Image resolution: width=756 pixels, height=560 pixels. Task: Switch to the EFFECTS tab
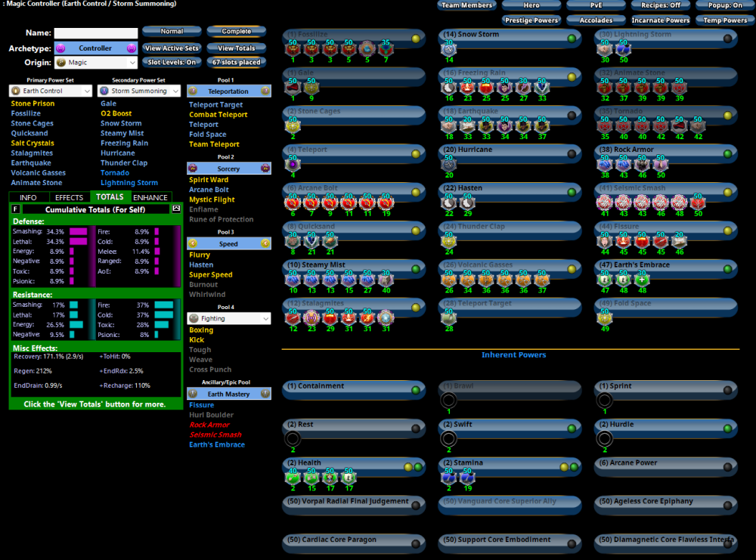tap(70, 198)
